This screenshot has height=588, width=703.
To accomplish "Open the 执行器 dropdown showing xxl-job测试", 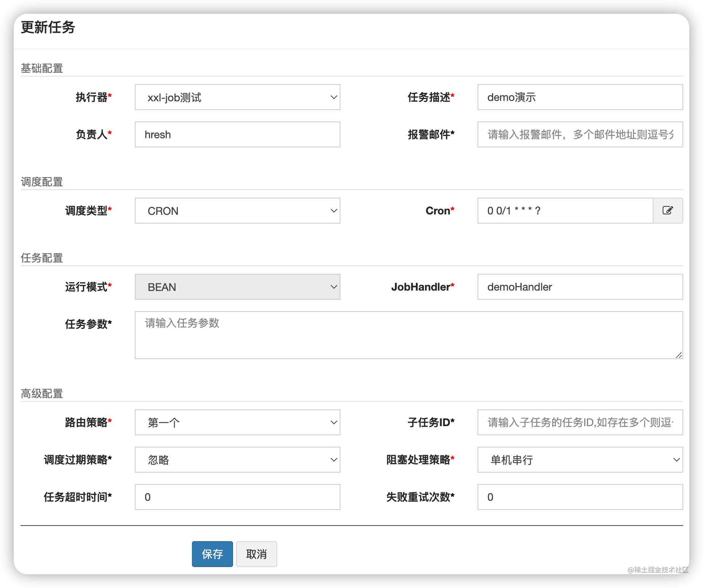I will click(238, 97).
